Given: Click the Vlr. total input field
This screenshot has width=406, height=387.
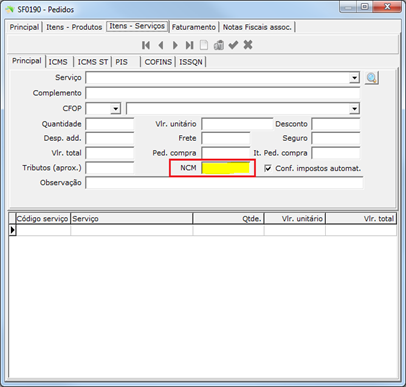Looking at the screenshot, I should [x=110, y=153].
